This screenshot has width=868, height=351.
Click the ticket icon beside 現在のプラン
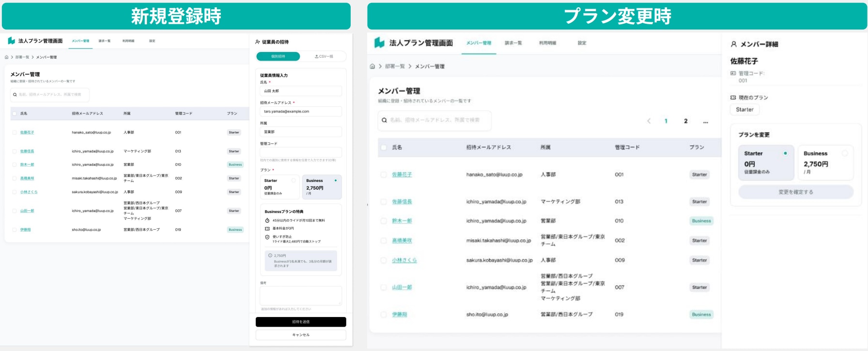(x=733, y=97)
